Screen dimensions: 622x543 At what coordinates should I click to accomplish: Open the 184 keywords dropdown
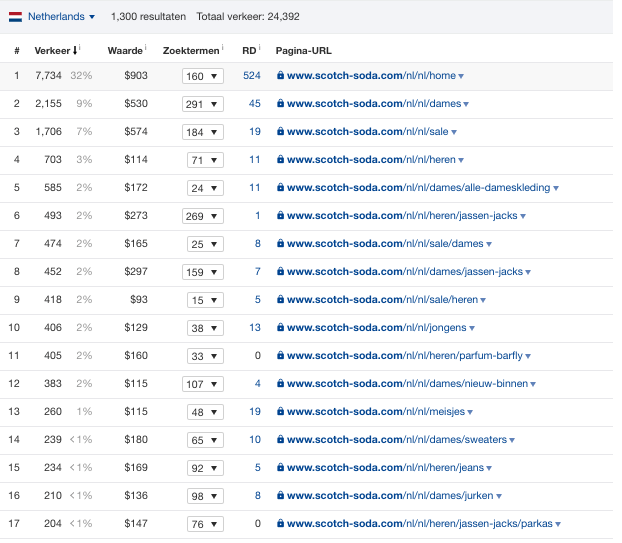(x=203, y=132)
